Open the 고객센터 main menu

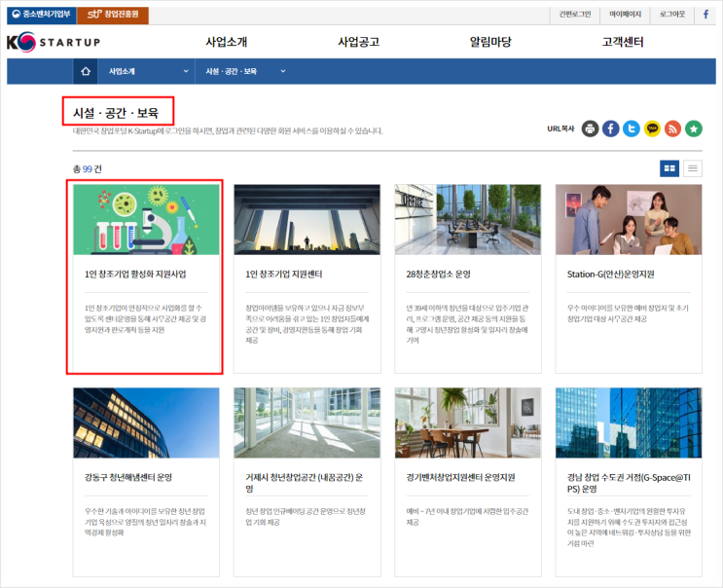pyautogui.click(x=623, y=42)
